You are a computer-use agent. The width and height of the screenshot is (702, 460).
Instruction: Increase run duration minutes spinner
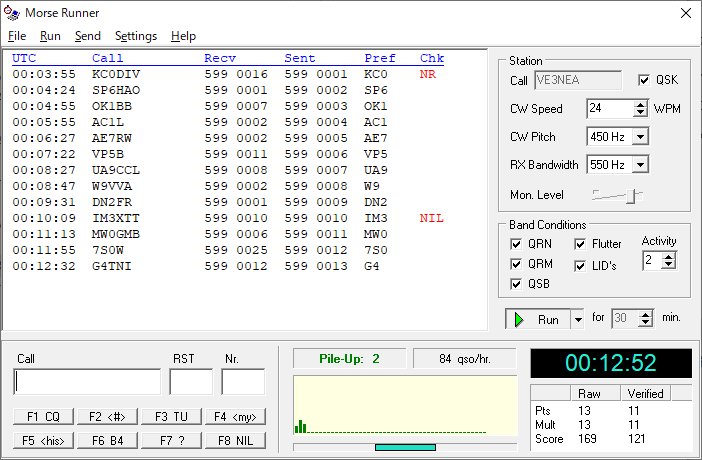[646, 314]
